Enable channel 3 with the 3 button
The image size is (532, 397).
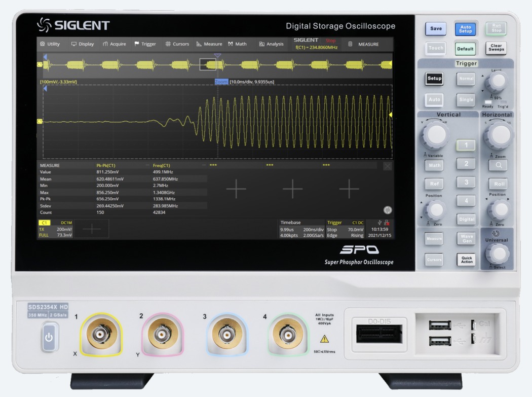[x=466, y=183]
